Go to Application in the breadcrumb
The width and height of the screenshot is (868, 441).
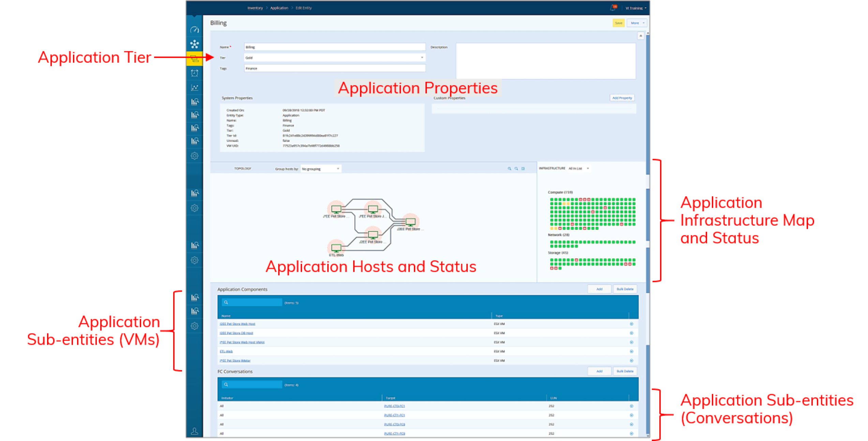click(x=279, y=8)
